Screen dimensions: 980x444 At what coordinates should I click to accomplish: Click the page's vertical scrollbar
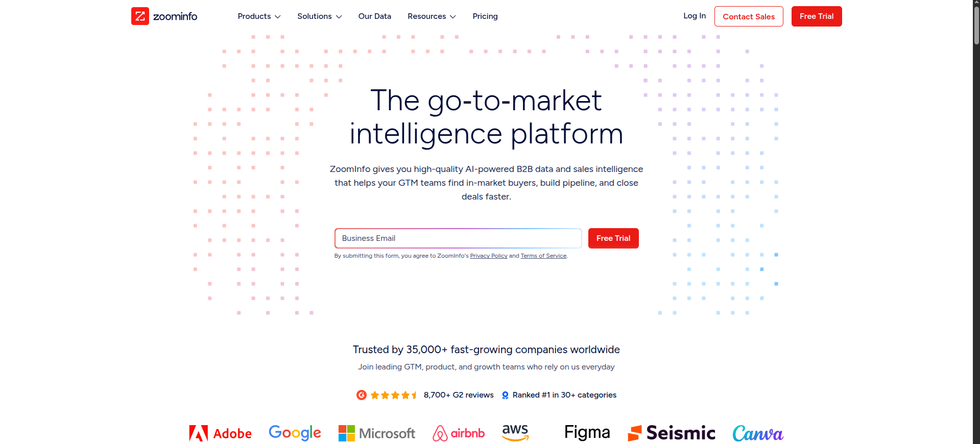976,26
